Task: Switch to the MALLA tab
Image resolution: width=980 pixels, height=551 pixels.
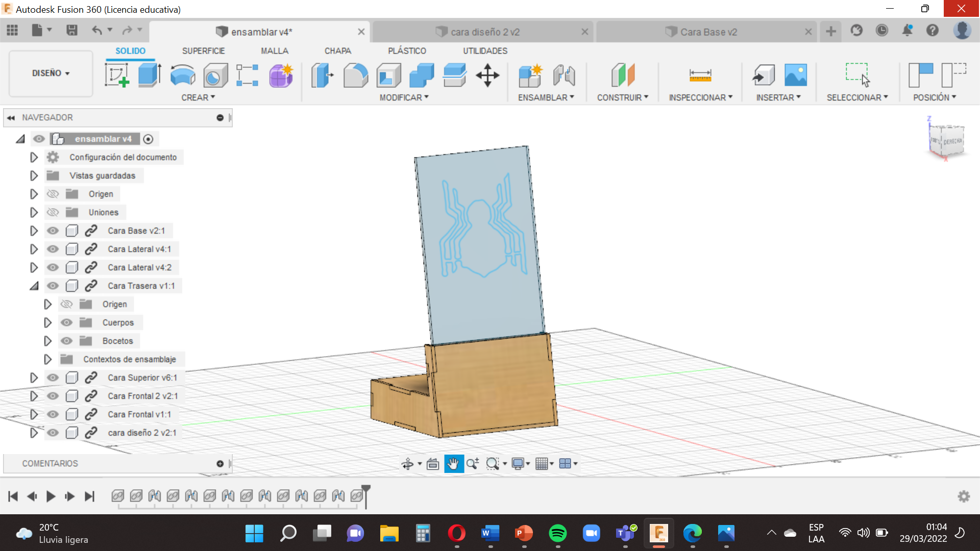Action: 274,51
